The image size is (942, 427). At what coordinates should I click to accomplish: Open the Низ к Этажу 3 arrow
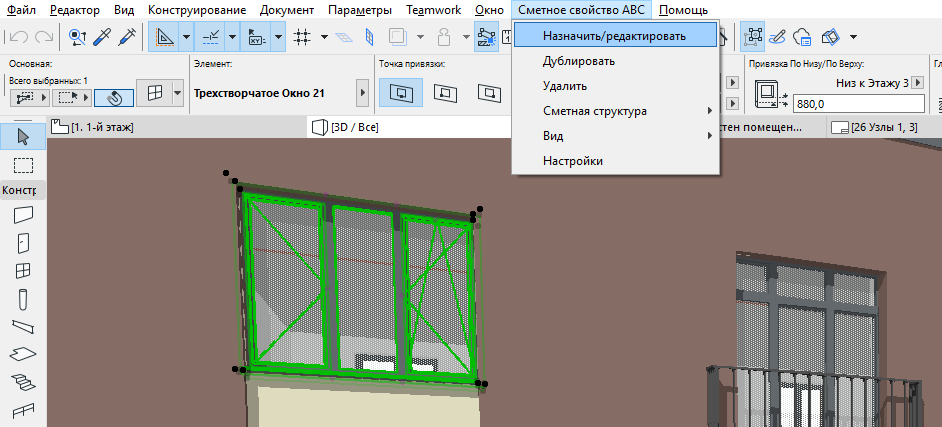[x=917, y=83]
